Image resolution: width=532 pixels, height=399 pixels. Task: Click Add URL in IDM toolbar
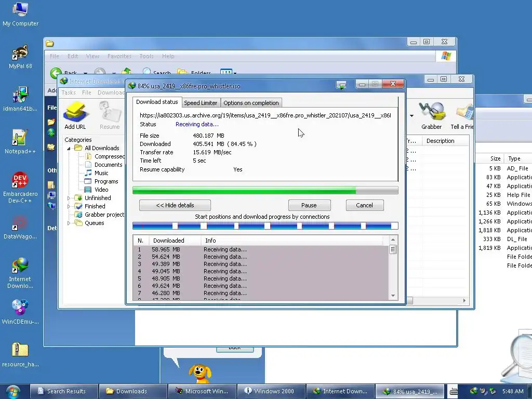coord(75,116)
